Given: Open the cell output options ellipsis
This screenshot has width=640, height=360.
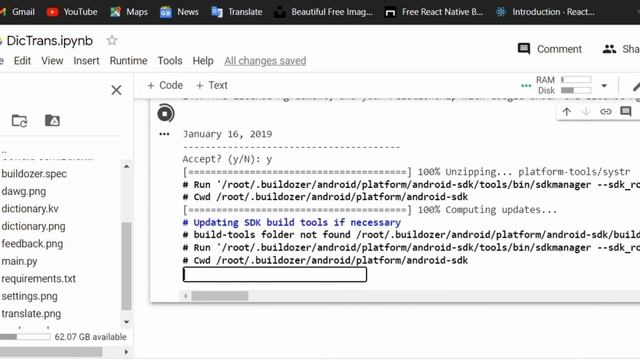Looking at the screenshot, I should (164, 134).
